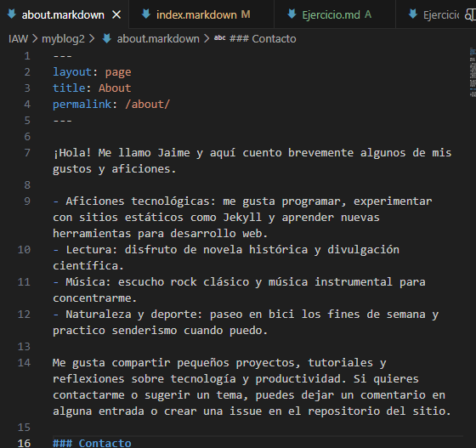476x448 pixels.
Task: Click the markdown icon on index.markdown tab
Action: click(x=146, y=14)
